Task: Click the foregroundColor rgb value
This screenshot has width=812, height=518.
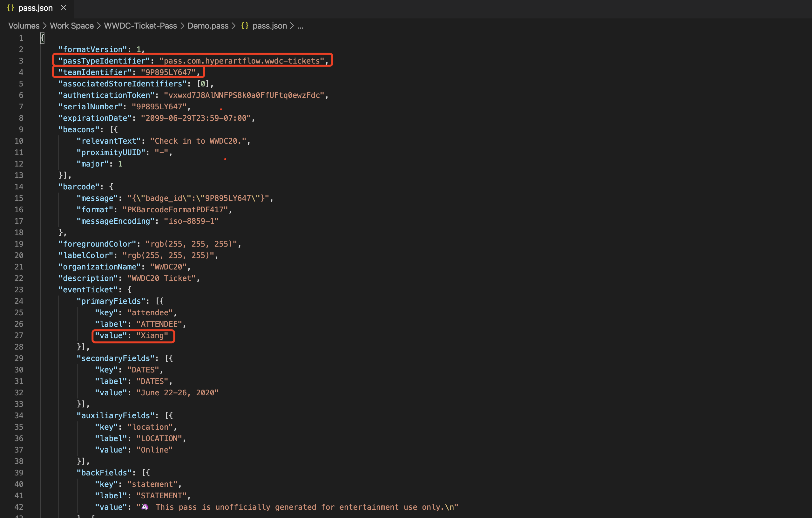Action: (191, 244)
